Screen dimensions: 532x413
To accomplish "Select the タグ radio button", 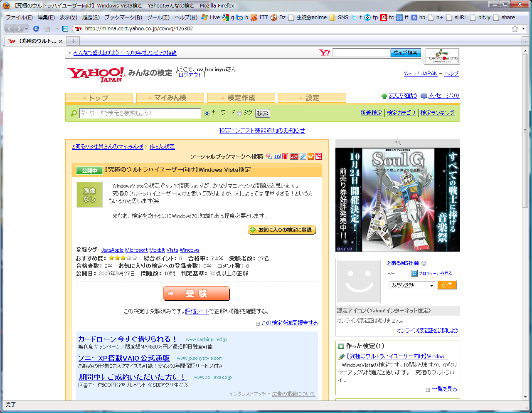I will point(239,113).
